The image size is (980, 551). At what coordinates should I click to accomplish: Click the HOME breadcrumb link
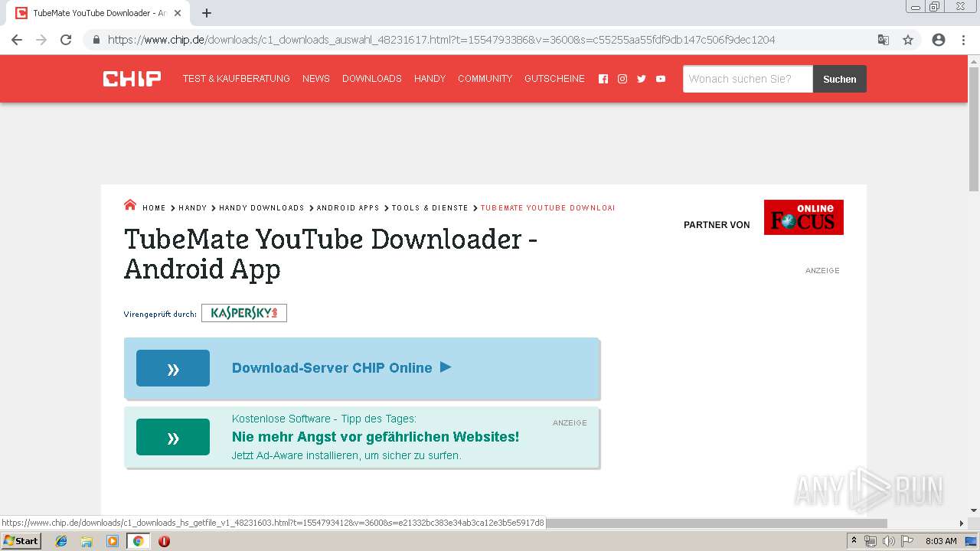click(x=154, y=208)
